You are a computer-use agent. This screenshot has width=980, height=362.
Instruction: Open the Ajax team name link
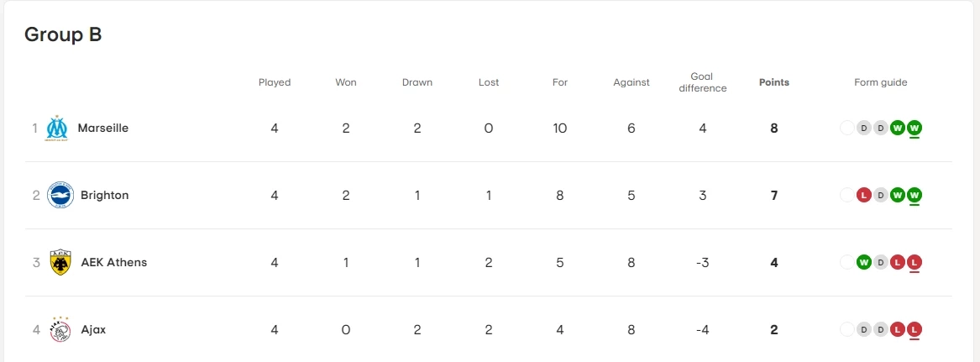93,330
